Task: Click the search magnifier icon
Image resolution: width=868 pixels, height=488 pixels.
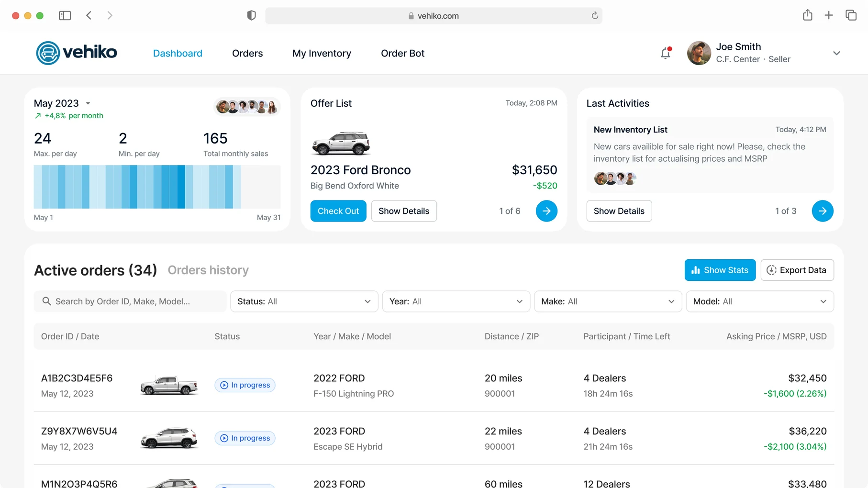Action: pos(46,301)
